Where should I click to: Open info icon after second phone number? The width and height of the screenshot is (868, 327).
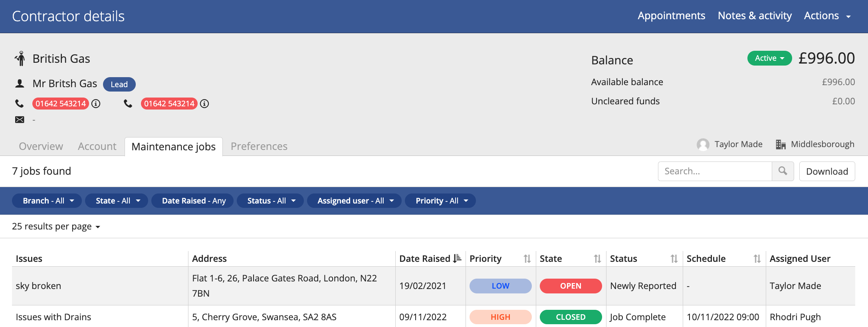click(204, 104)
